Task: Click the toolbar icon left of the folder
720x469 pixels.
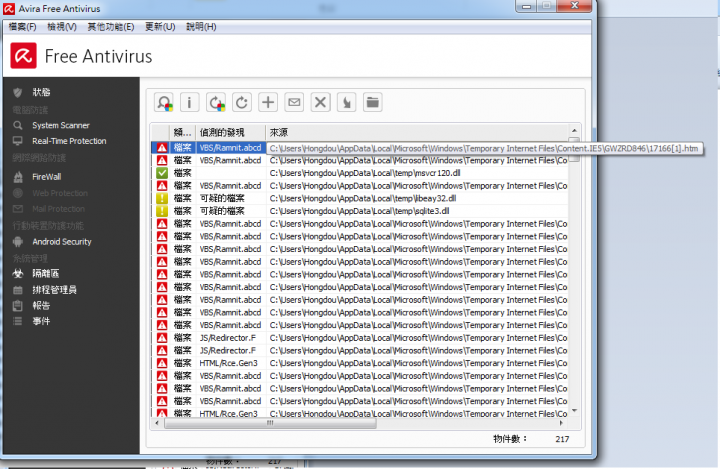Action: [x=347, y=102]
